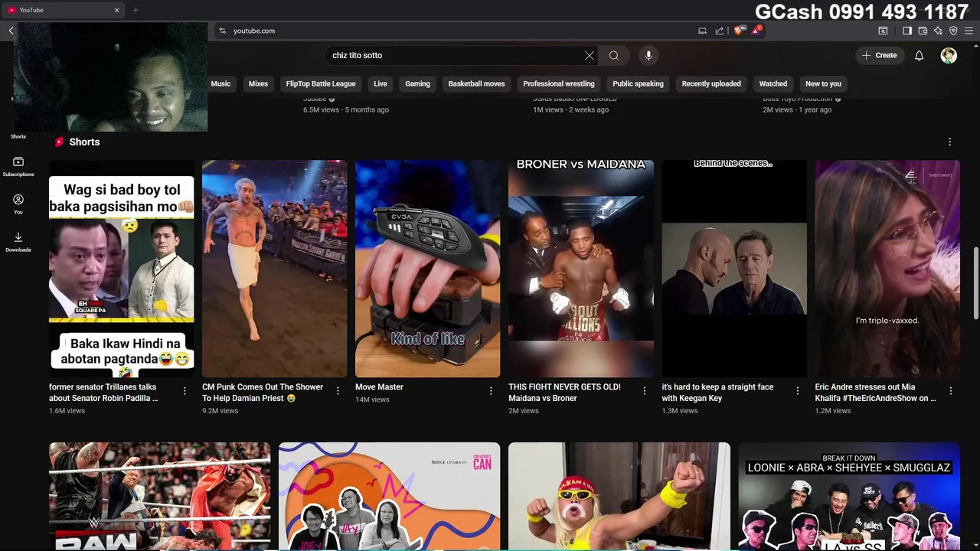Open title 'former senator Trillanes talks about Senator Robin Padilla'

[x=103, y=393]
